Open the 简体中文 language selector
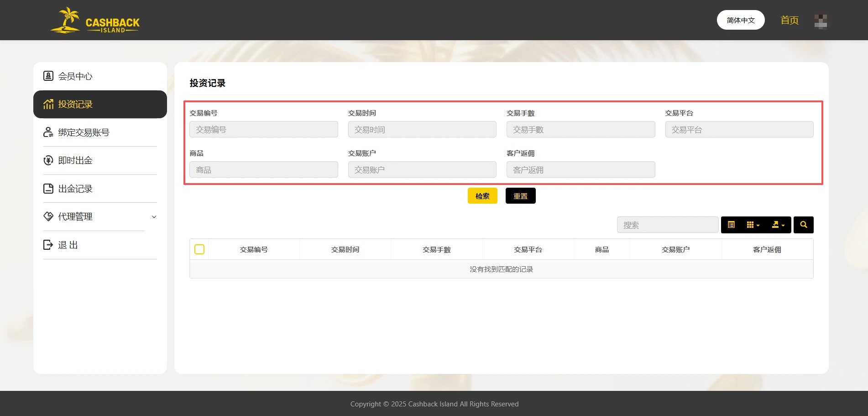868x416 pixels. [740, 20]
